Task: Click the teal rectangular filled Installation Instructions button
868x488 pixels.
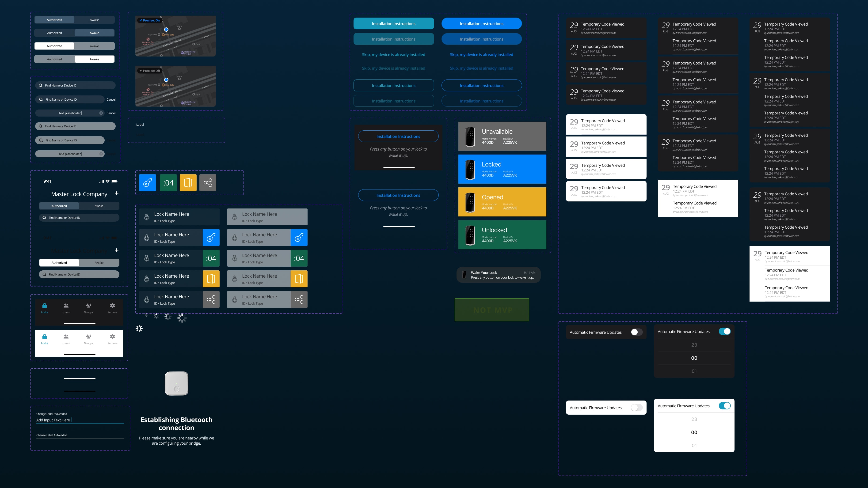Action: tap(394, 24)
